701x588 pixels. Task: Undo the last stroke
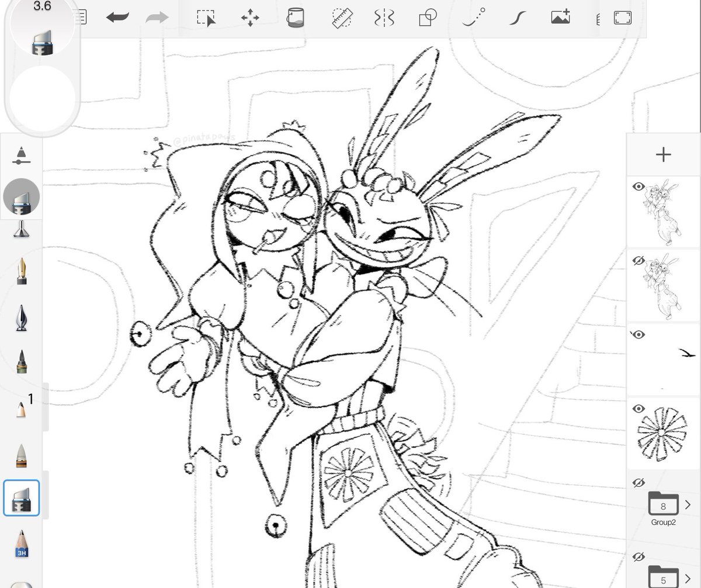(x=117, y=18)
